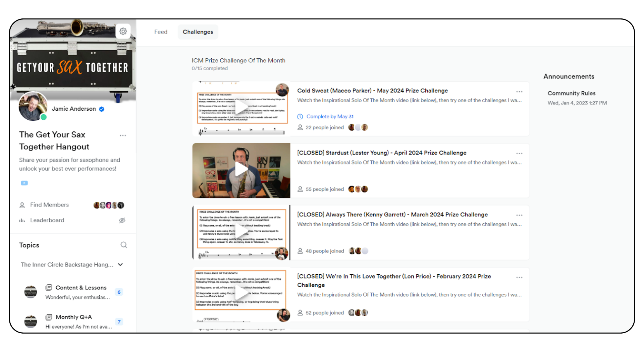Click Jamie's avatar on We're In This Love thumbnail
The width and height of the screenshot is (644, 352).
[x=283, y=315]
